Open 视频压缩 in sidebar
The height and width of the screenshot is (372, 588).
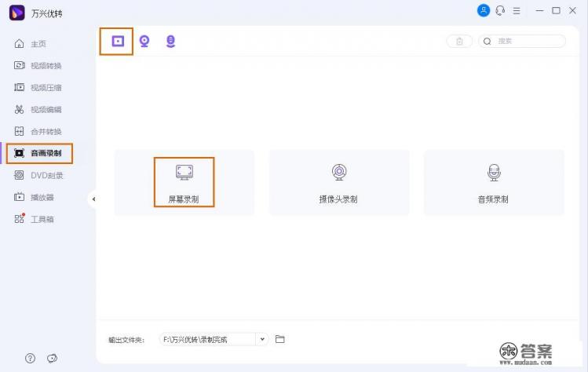[38, 87]
